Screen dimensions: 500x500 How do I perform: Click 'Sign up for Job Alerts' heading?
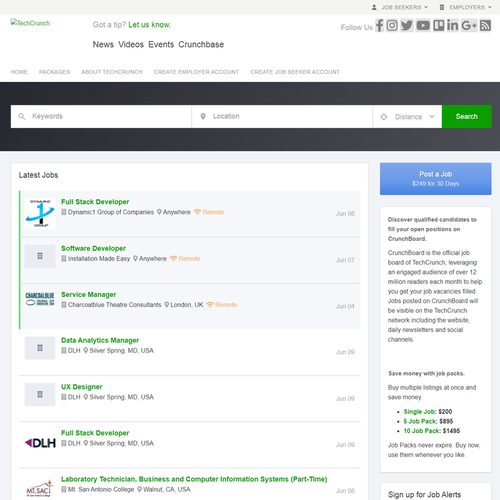point(424,495)
